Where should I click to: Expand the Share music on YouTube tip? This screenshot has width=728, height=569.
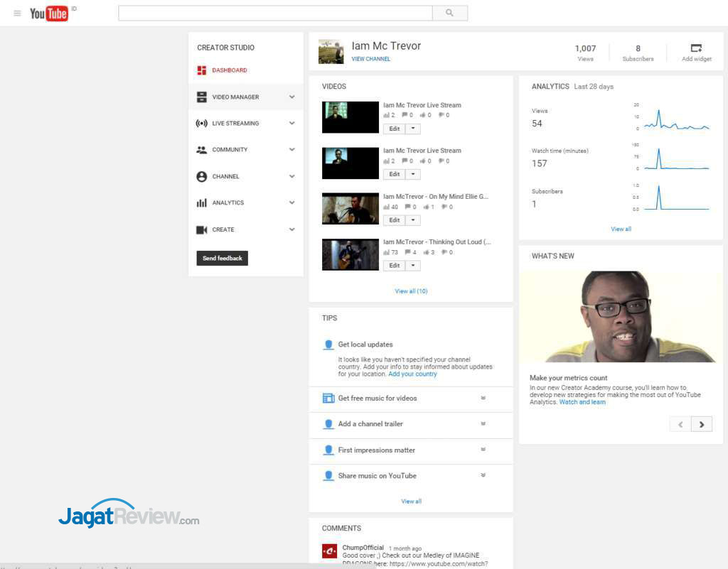point(483,476)
